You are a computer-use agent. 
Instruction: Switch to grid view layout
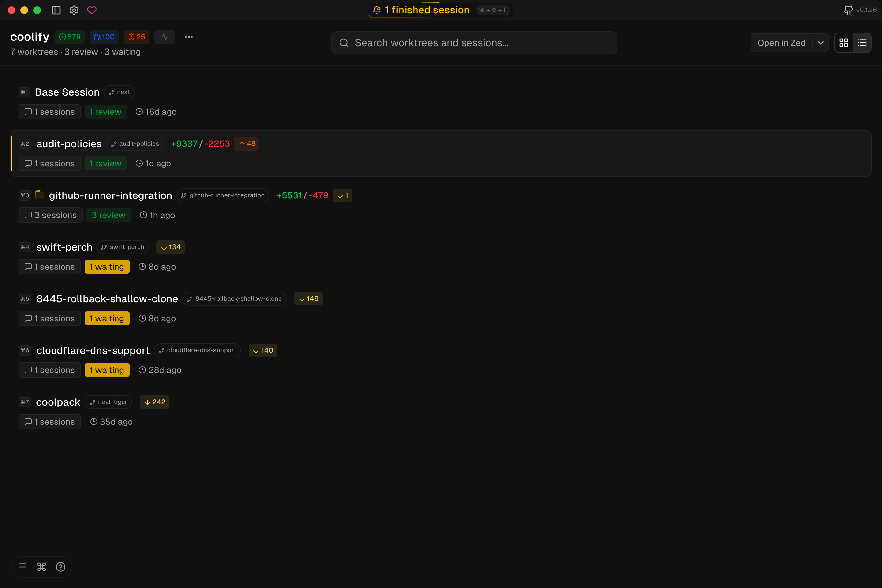click(844, 43)
